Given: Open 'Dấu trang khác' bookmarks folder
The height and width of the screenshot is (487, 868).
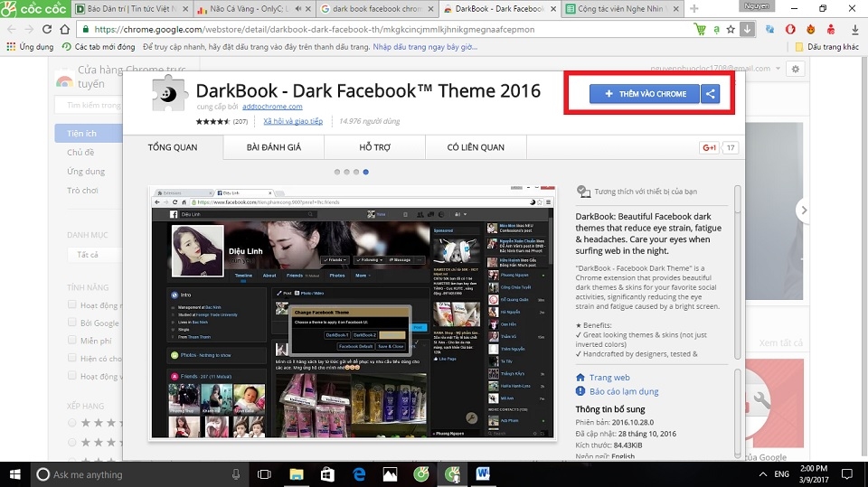Looking at the screenshot, I should (827, 47).
